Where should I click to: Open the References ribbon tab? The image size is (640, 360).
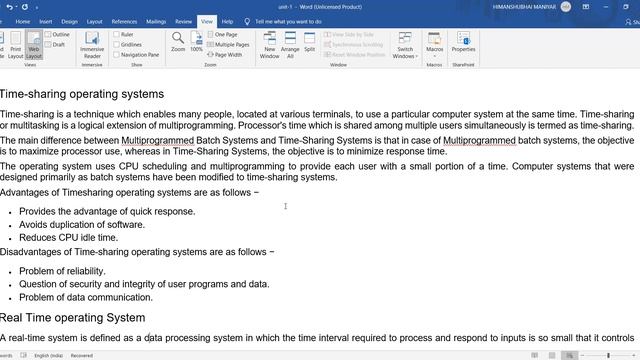tap(124, 22)
